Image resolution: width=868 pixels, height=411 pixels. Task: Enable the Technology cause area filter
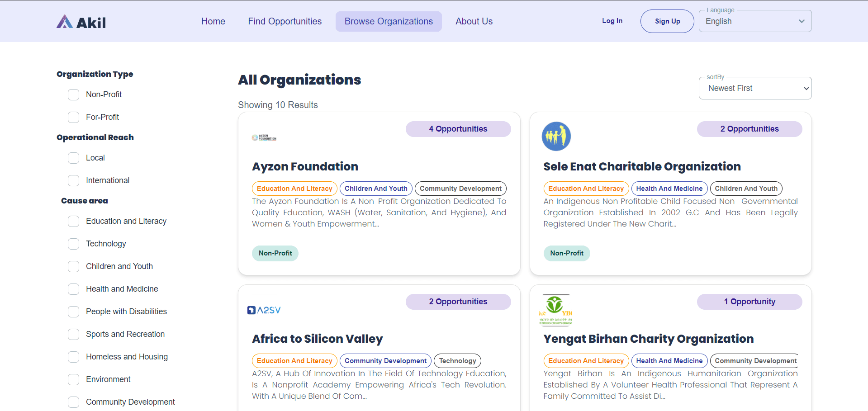(74, 244)
